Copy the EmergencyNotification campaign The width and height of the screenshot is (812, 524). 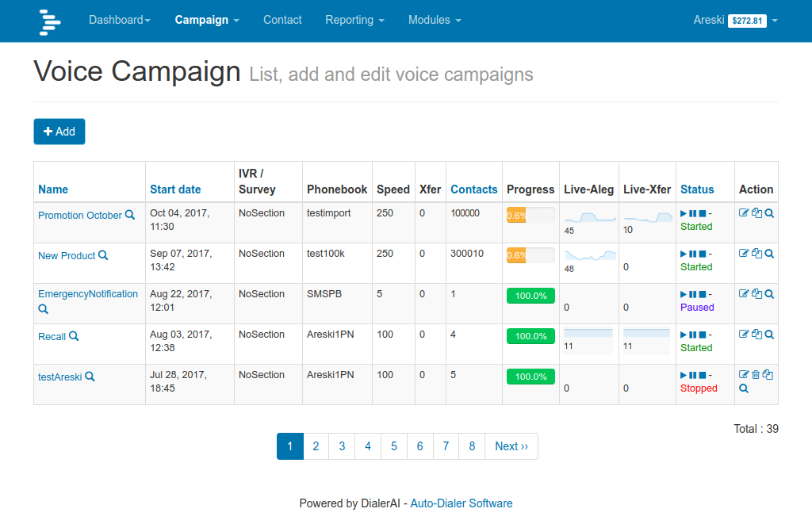756,294
